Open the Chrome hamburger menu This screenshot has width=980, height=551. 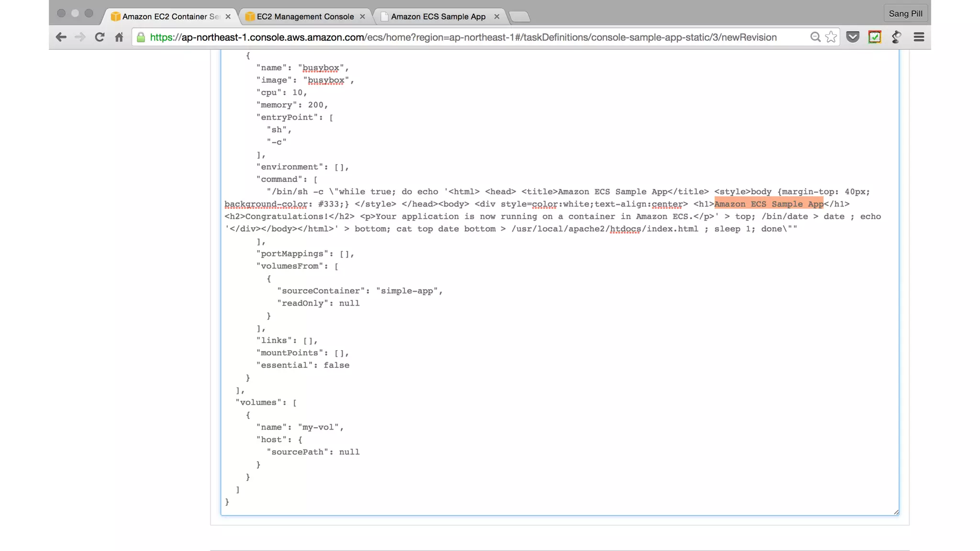point(919,37)
